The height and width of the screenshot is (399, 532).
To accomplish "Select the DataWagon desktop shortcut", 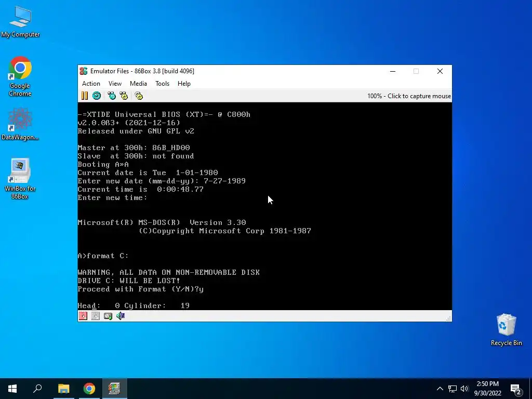I will (x=20, y=124).
